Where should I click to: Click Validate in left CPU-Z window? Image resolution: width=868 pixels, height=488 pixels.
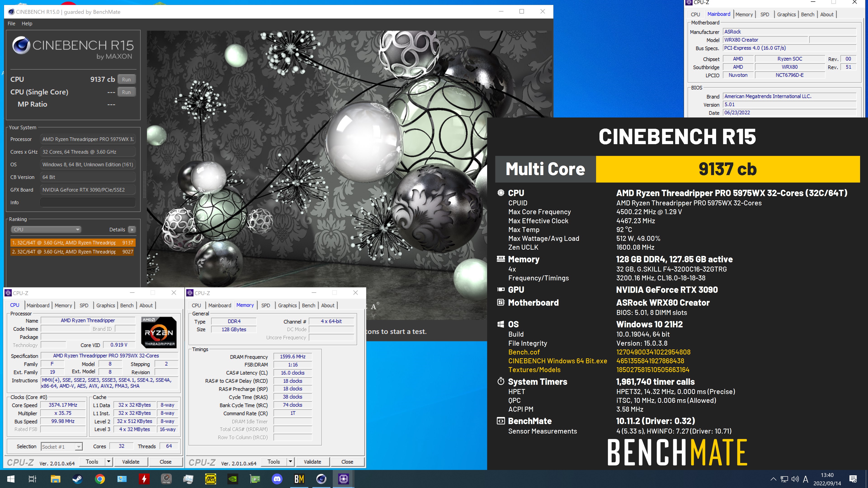131,462
